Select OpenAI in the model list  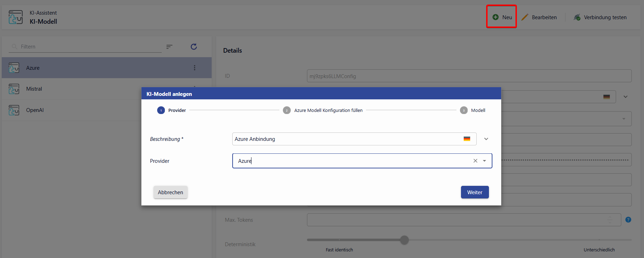[x=35, y=110]
